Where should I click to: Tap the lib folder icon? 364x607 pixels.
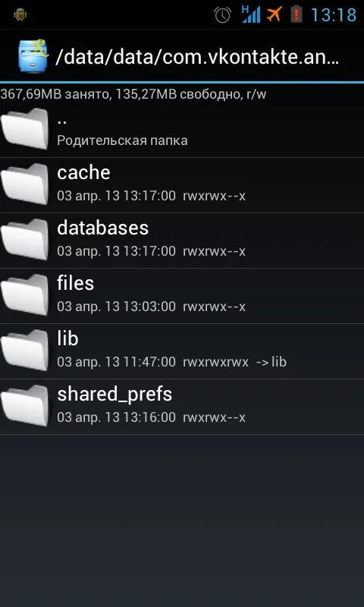click(x=25, y=351)
